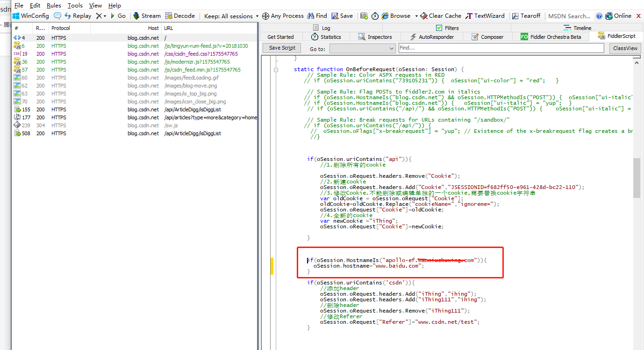Replay the selected session
Image resolution: width=644 pixels, height=350 pixels.
pyautogui.click(x=78, y=15)
